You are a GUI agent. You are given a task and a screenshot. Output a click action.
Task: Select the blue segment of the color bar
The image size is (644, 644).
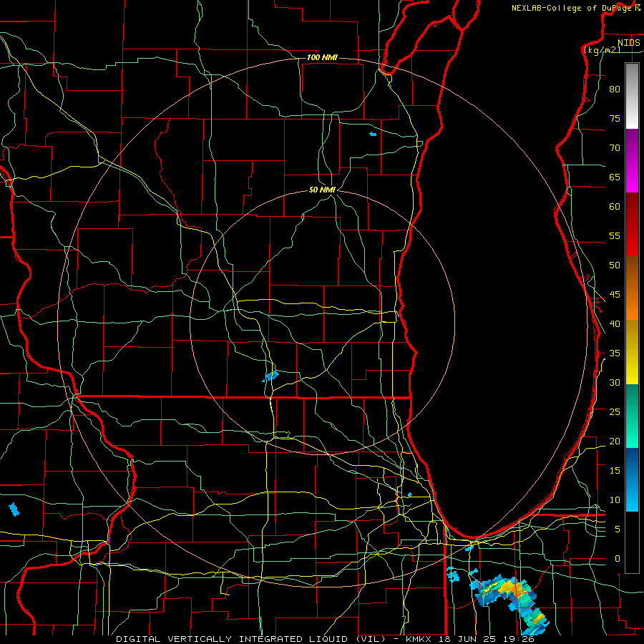[x=632, y=479]
